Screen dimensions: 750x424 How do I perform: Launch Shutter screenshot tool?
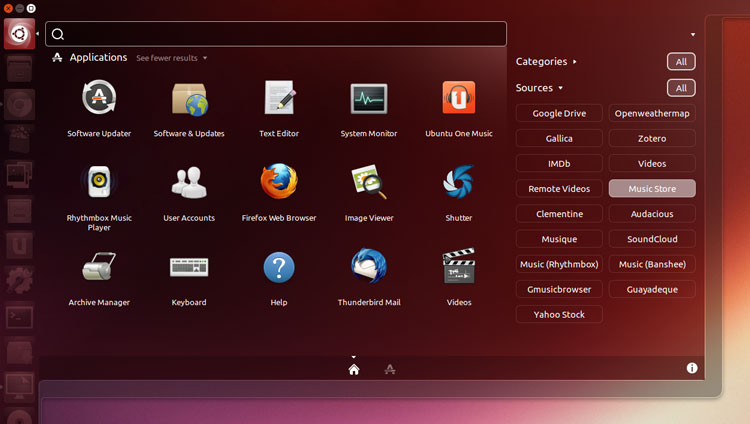[x=459, y=182]
